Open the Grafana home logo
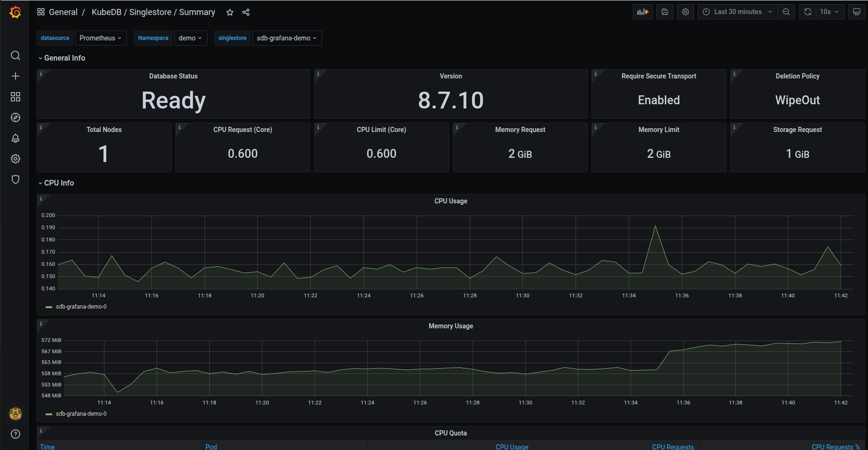Image resolution: width=868 pixels, height=450 pixels. (x=15, y=12)
